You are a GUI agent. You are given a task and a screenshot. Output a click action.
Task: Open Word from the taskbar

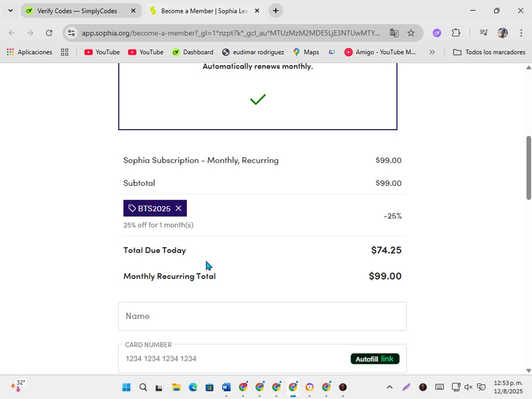click(x=226, y=387)
